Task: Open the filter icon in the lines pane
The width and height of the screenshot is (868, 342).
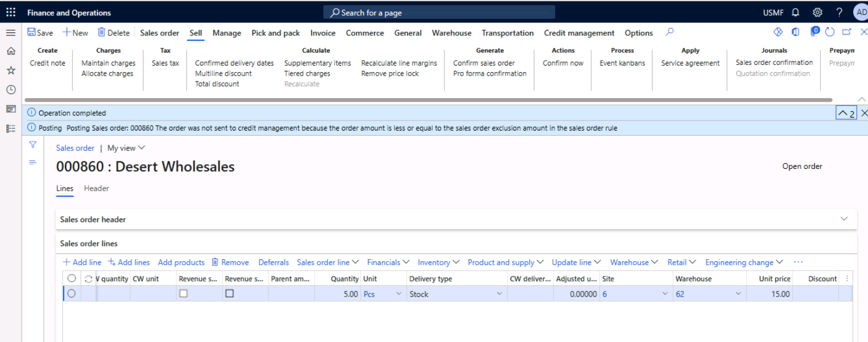Action: (32, 145)
